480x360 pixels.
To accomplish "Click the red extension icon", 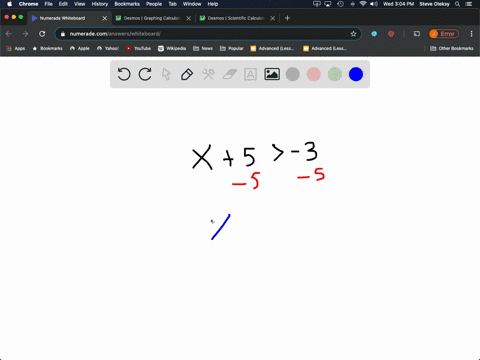I will click(391, 34).
